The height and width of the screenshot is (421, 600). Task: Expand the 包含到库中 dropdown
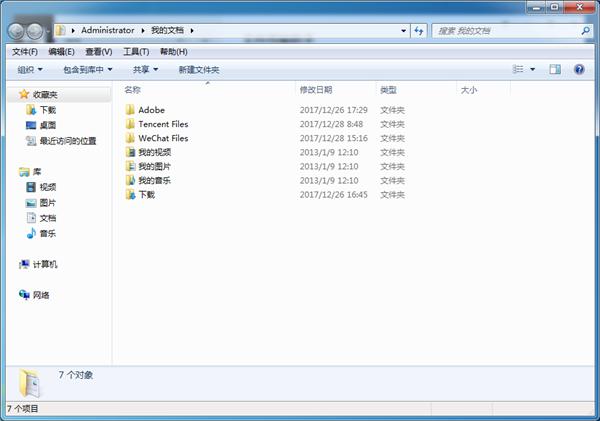tap(88, 69)
